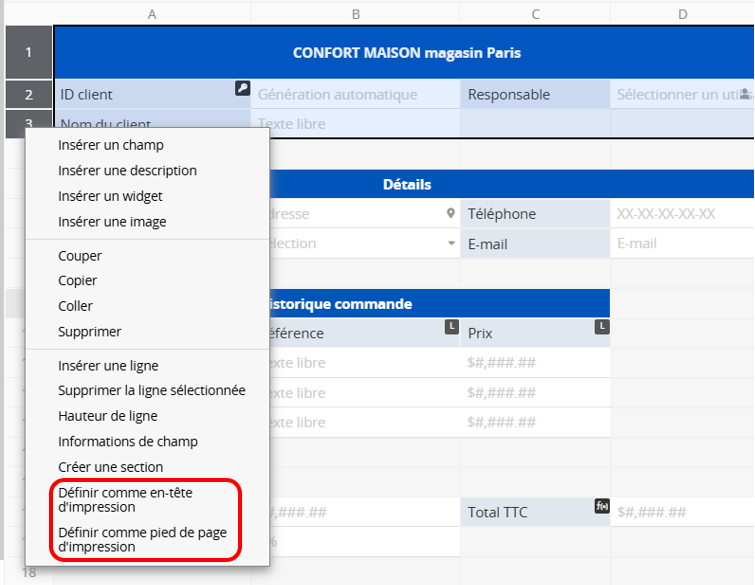Click the location pin icon in address field
The image size is (755, 585).
tap(450, 213)
